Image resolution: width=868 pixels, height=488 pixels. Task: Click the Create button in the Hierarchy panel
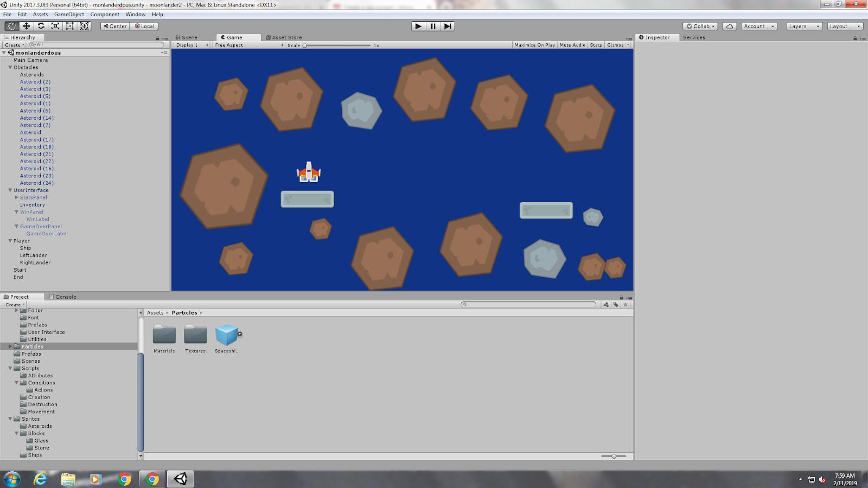pyautogui.click(x=14, y=45)
